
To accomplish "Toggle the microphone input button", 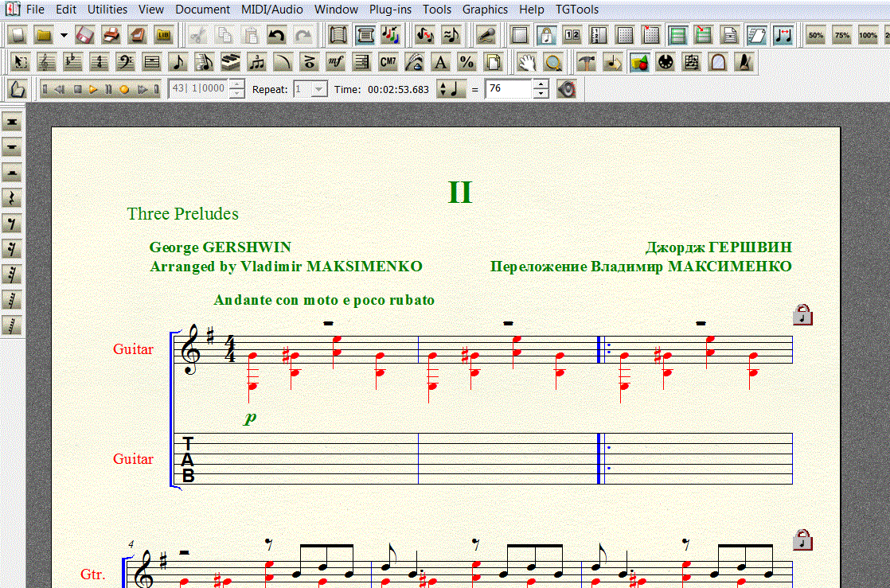I will pos(486,35).
